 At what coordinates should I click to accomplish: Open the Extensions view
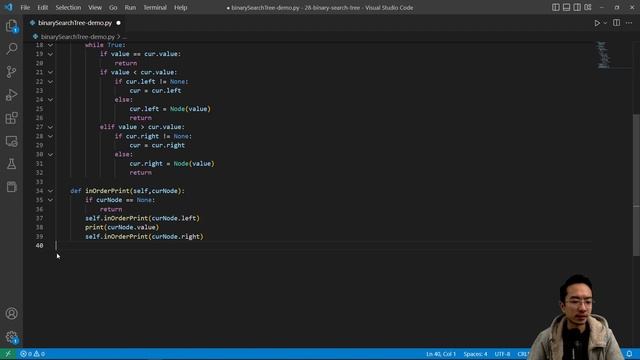coord(11,118)
